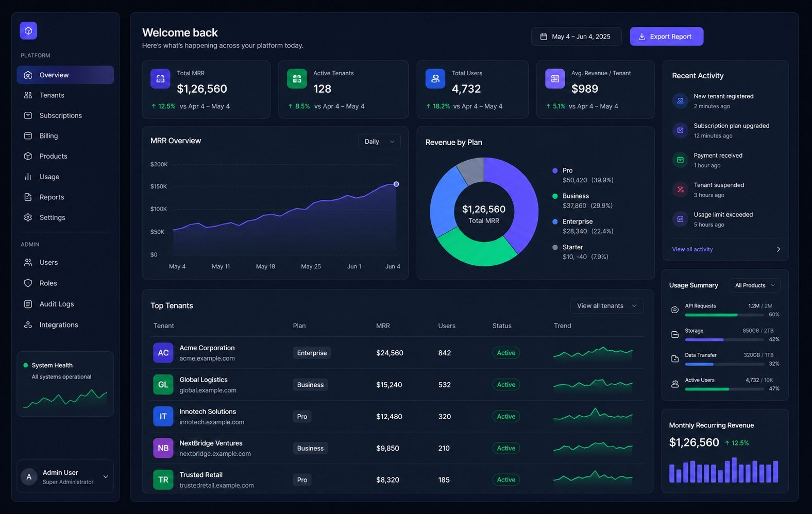The height and width of the screenshot is (514, 812).
Task: Click the Export Report button
Action: [x=666, y=37]
